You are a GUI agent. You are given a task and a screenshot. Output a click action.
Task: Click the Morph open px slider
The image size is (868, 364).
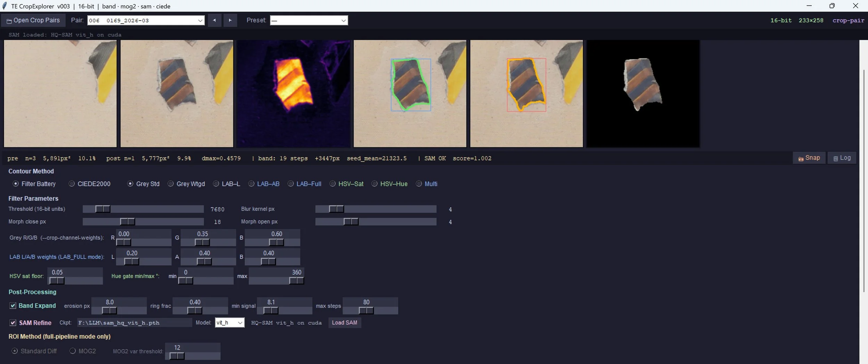pyautogui.click(x=376, y=221)
